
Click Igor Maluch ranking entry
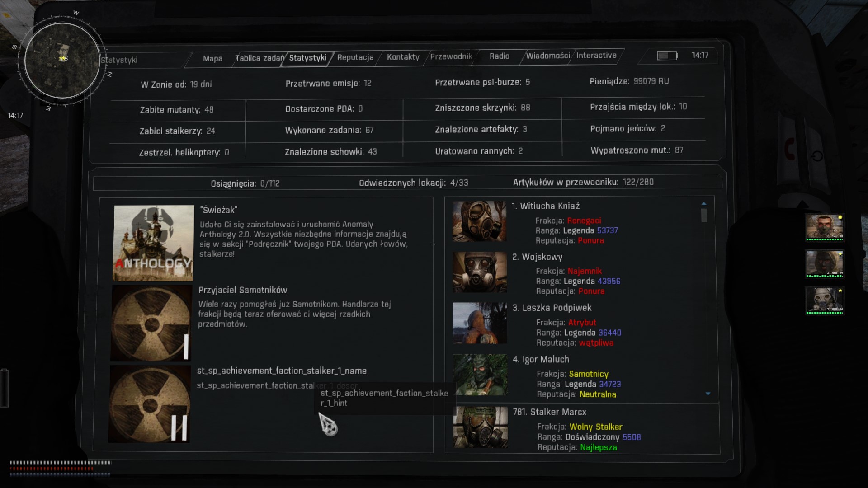541,360
